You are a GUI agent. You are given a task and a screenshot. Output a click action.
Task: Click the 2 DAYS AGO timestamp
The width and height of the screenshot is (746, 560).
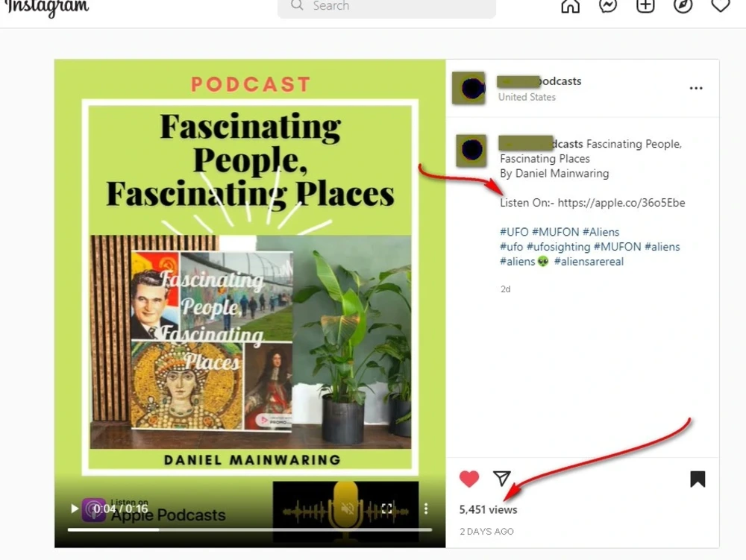[x=486, y=532]
